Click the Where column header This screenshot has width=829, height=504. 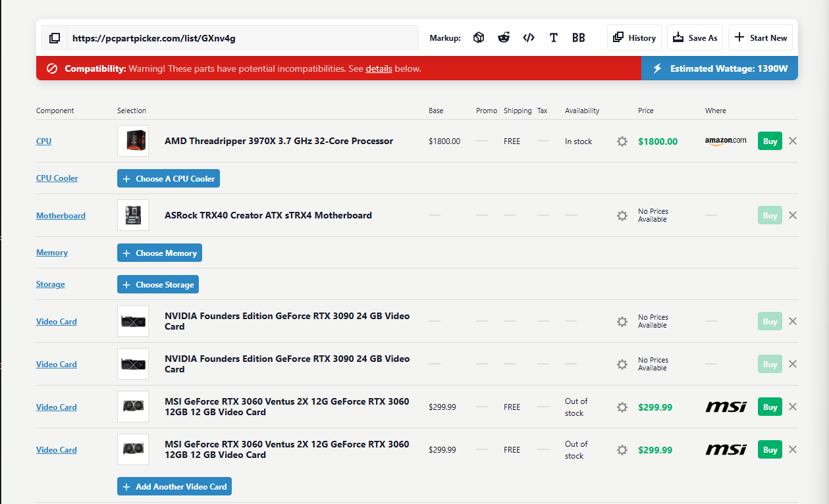pos(716,111)
